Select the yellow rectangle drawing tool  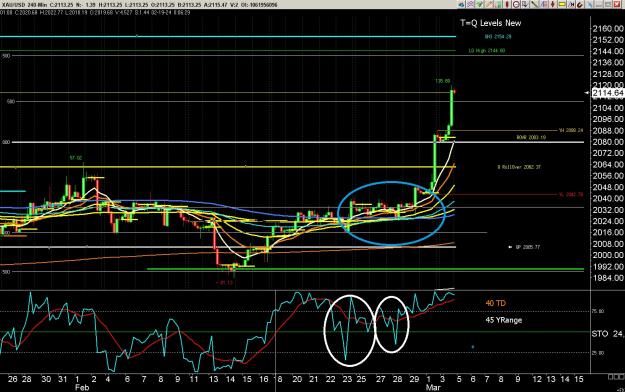pyautogui.click(x=562, y=4)
